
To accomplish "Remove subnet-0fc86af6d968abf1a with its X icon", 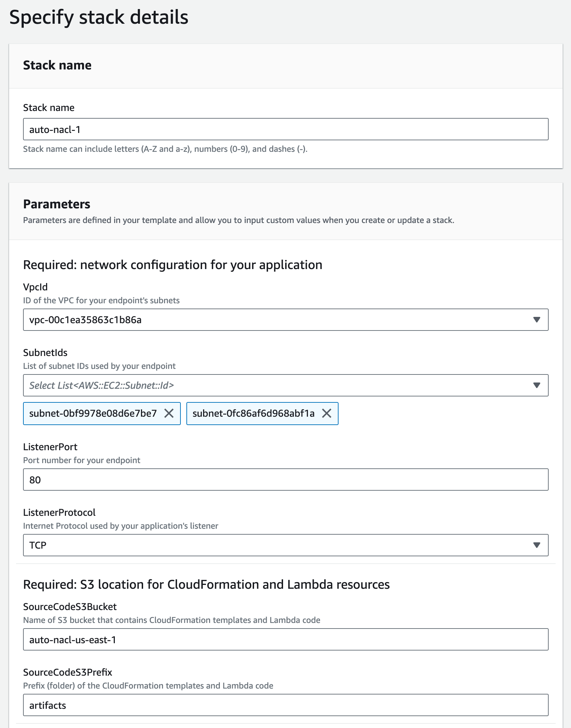I will [x=327, y=414].
